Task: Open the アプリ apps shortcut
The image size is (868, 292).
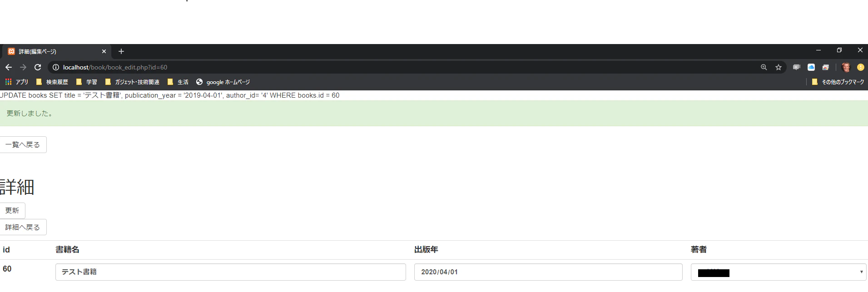Action: click(x=17, y=82)
